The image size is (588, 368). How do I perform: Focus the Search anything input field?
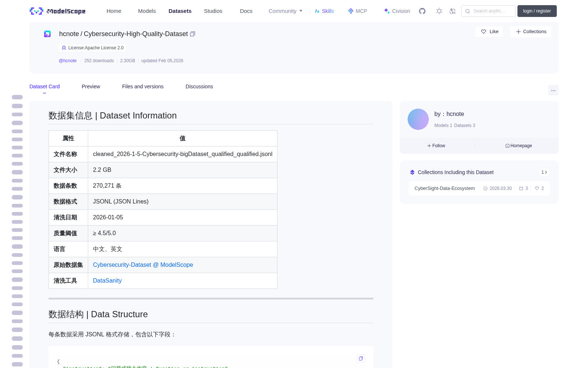pyautogui.click(x=488, y=11)
